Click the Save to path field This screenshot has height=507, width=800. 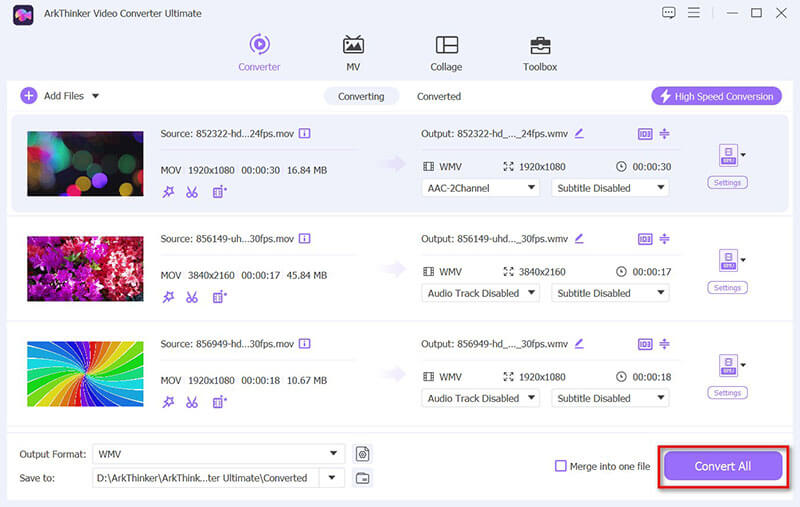pos(206,478)
